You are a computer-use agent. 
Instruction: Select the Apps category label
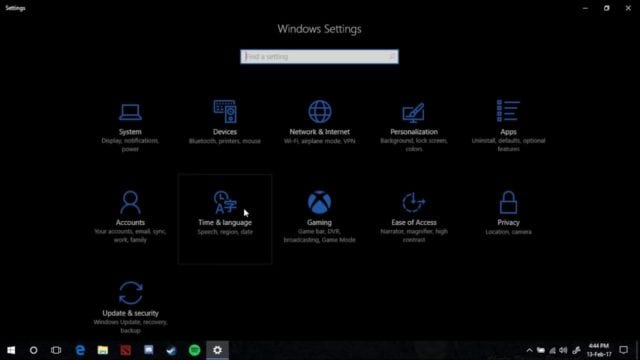click(508, 132)
